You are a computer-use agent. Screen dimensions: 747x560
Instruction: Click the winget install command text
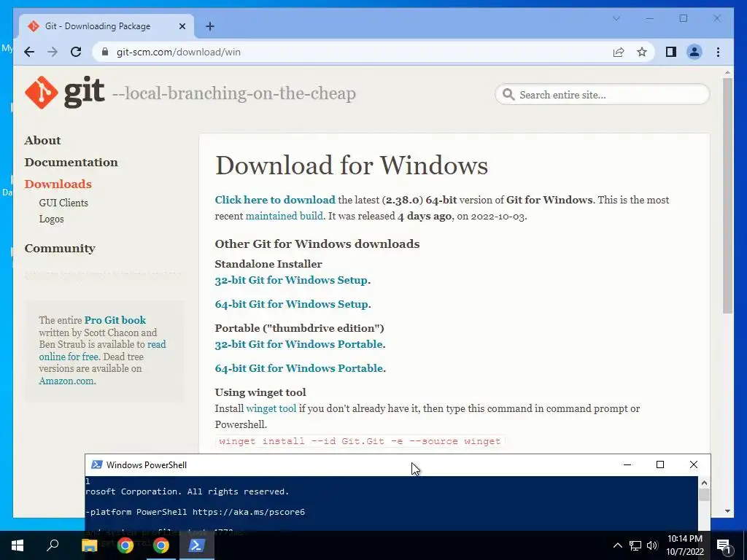pos(360,441)
